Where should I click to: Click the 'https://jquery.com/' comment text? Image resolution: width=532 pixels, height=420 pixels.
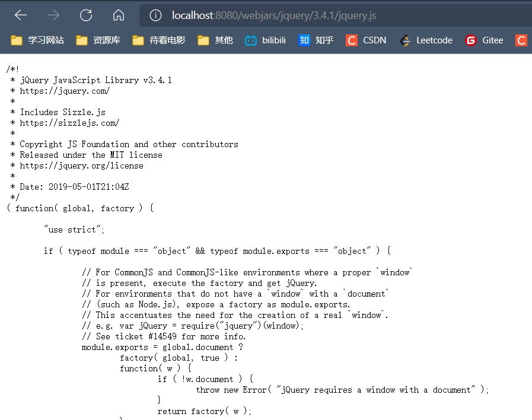(x=65, y=91)
